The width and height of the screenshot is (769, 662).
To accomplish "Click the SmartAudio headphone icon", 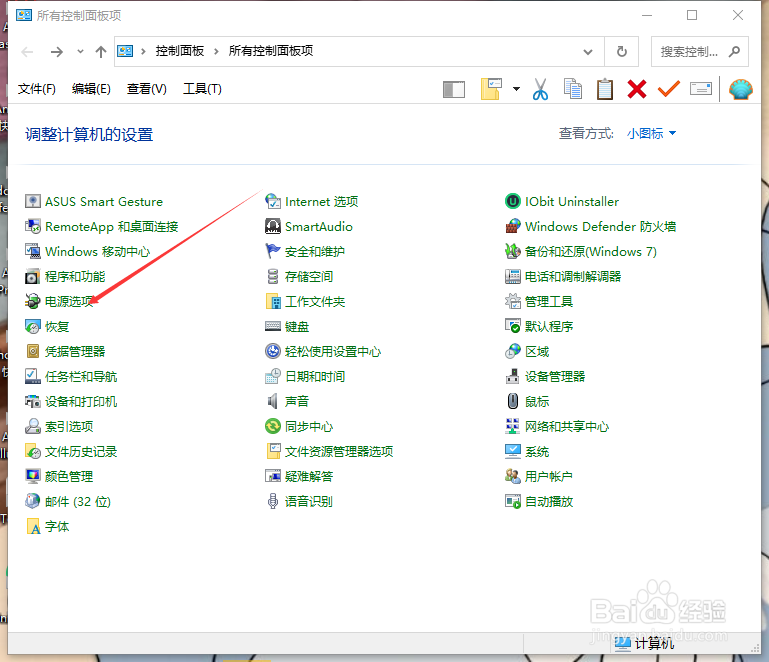I will tap(273, 227).
